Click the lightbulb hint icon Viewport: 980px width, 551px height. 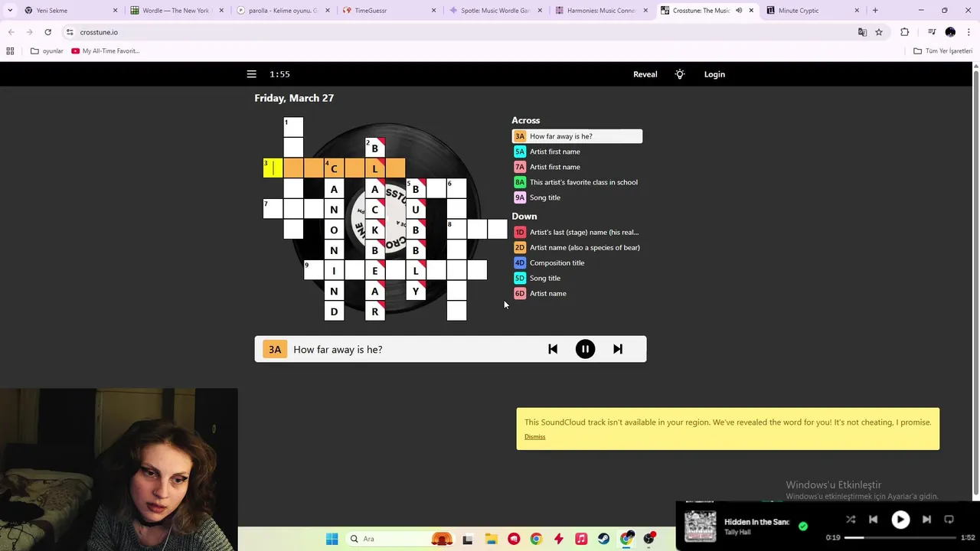(680, 74)
